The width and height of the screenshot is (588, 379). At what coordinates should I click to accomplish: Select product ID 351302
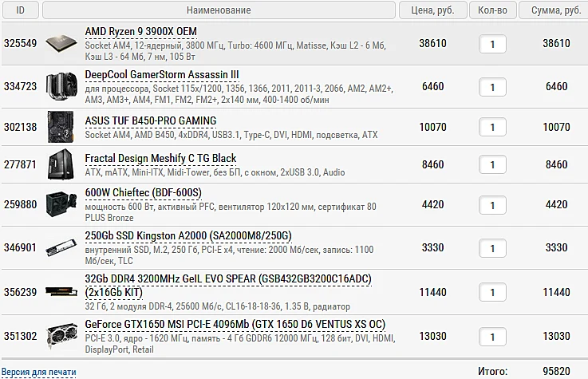tap(20, 336)
